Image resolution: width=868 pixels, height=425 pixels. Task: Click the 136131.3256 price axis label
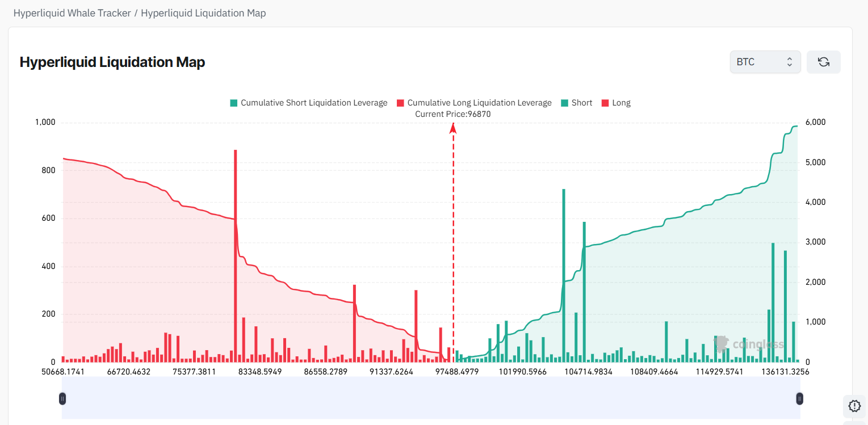click(785, 372)
